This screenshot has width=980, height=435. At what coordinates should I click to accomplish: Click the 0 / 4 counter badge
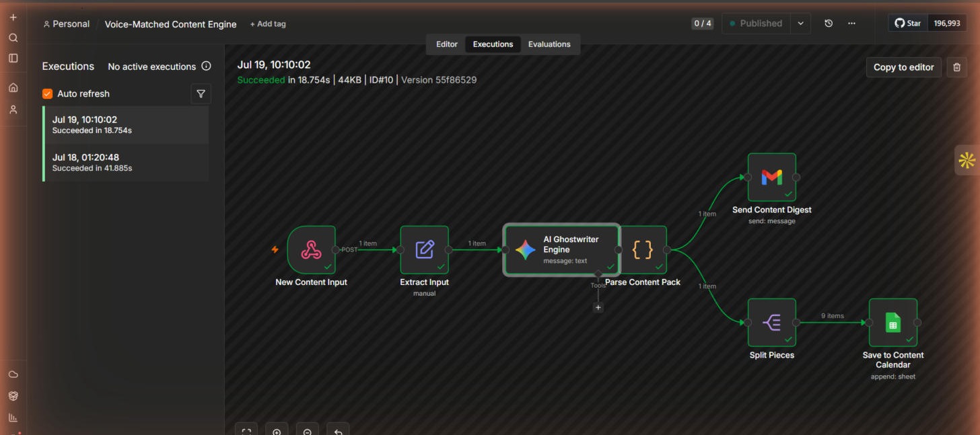(x=702, y=23)
